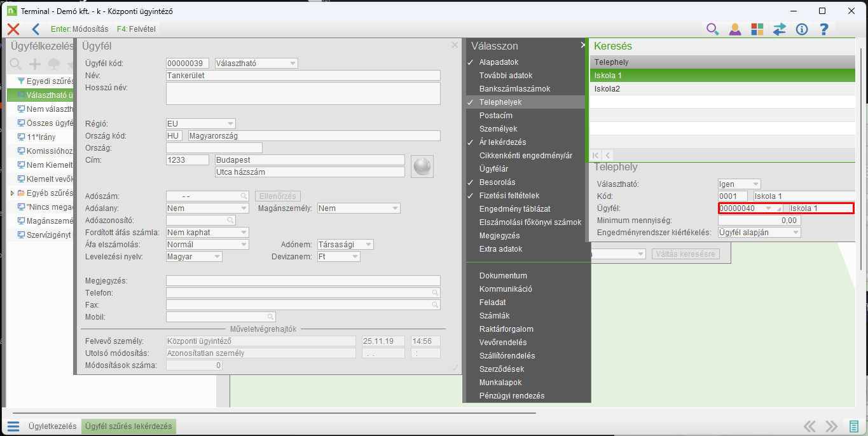Screen dimensions: 868x436
Task: Switch to the Ügyletkezelés bottom tab
Action: [x=52, y=426]
